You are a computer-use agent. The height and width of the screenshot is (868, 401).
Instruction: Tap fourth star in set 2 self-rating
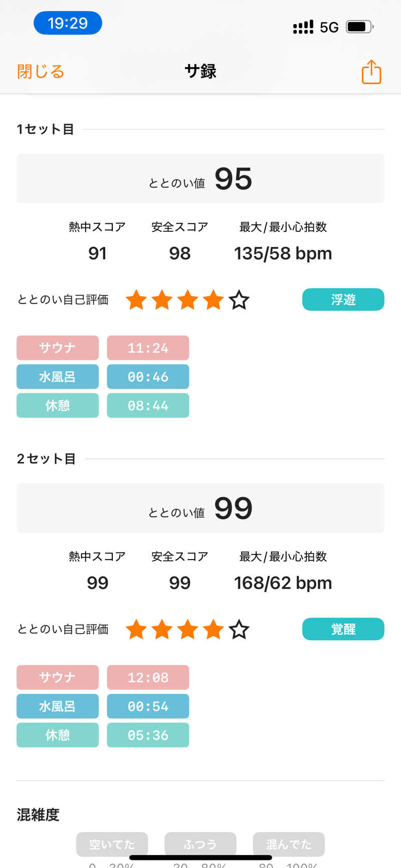(214, 629)
